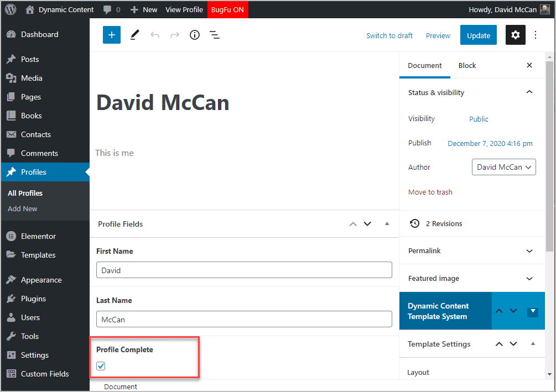Viewport: 556px width, 392px height.
Task: Click the Undo arrow
Action: tap(155, 35)
